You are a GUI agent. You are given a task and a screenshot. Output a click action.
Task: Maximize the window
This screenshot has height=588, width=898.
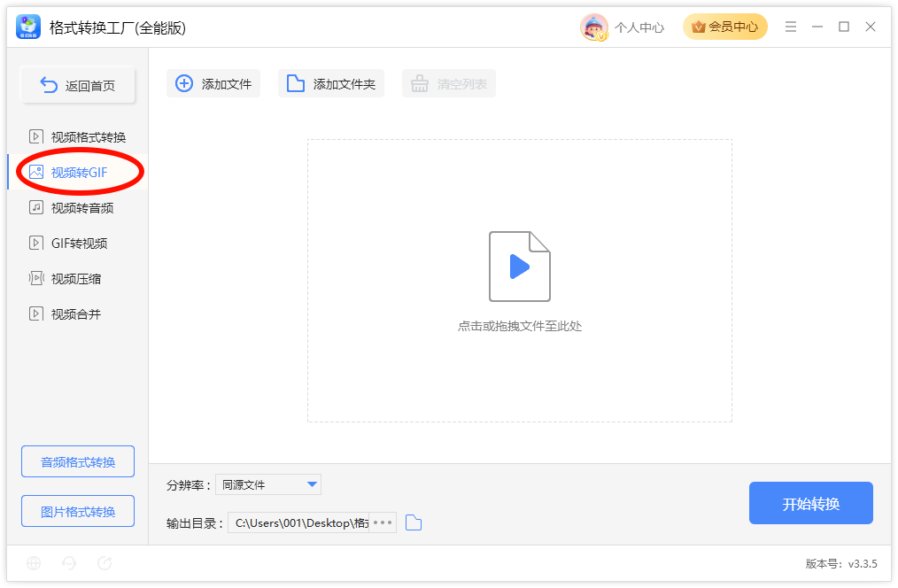point(844,27)
